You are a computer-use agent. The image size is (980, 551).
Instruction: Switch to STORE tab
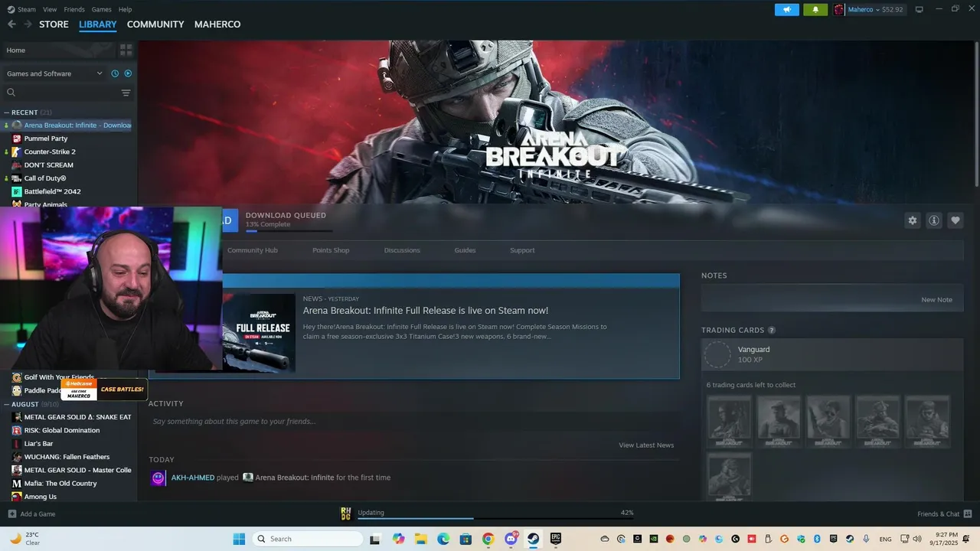(54, 24)
